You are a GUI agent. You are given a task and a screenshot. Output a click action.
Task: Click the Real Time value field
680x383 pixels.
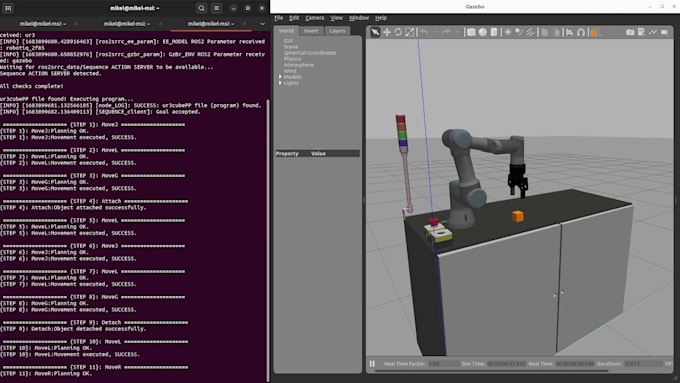coord(575,364)
